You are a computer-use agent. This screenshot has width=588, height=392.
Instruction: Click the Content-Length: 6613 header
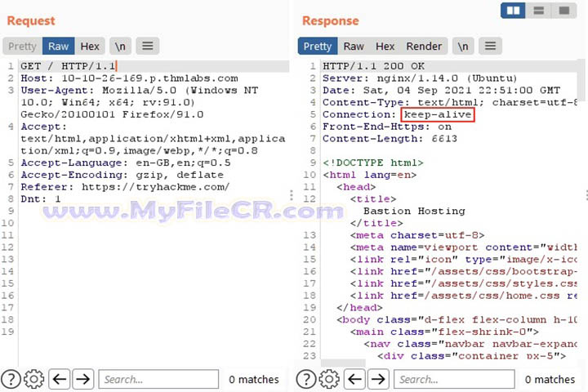point(390,139)
